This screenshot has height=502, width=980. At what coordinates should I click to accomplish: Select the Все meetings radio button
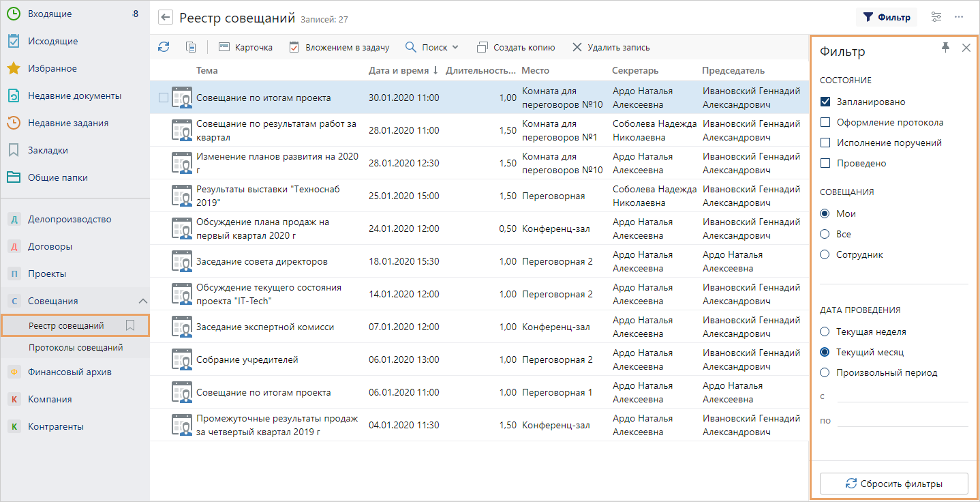(825, 234)
